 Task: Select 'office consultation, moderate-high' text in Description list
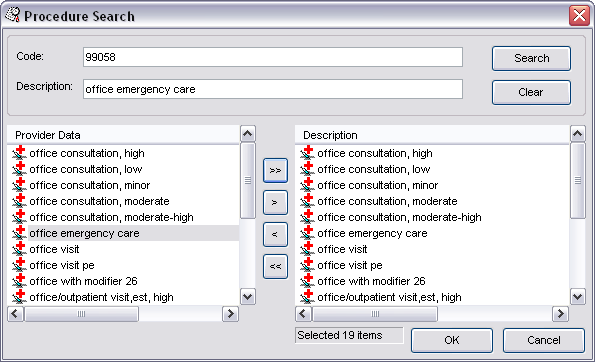point(399,217)
